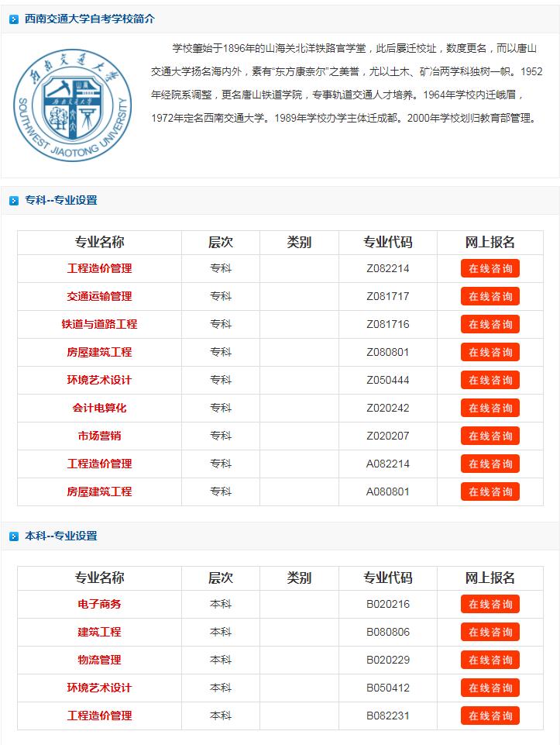
Task: Open the 市场营销 major link
Action: tap(99, 436)
